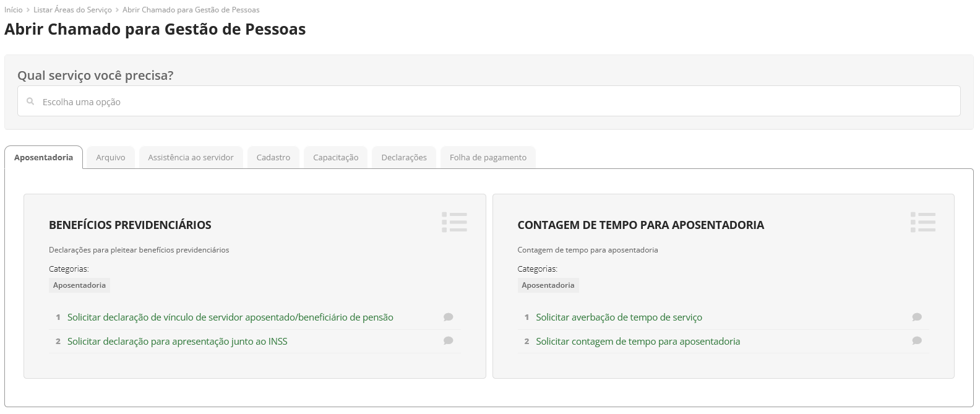Open the Declarações tab
The image size is (980, 414).
(404, 158)
